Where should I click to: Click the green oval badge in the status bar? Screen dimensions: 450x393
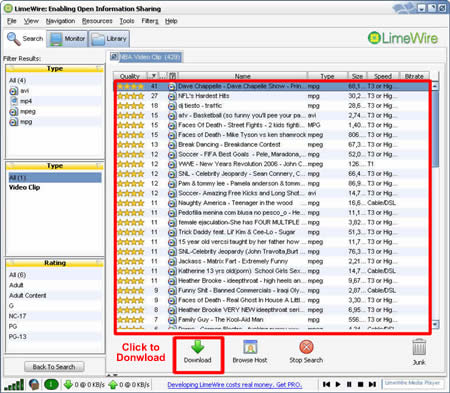tap(51, 384)
